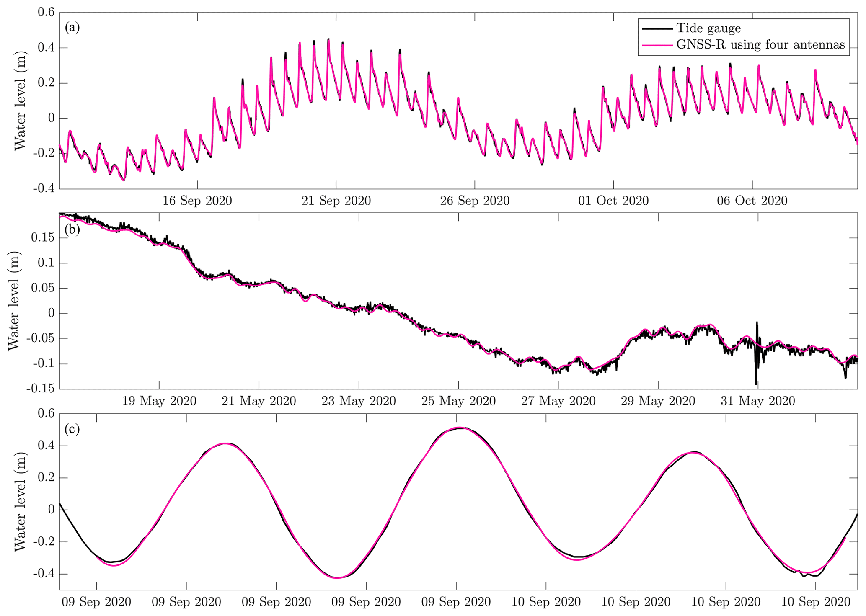
Task: Click the '01 Oct 2020' axis tick label
Action: 613,201
